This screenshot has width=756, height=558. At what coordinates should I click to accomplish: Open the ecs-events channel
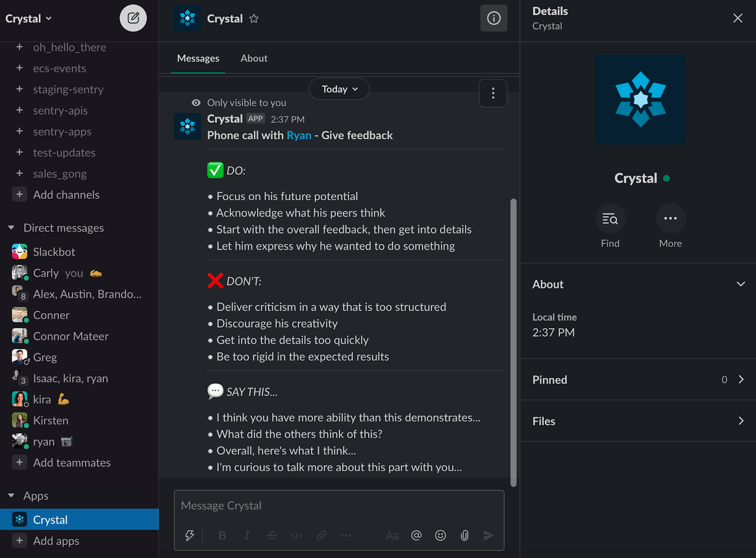click(79, 68)
